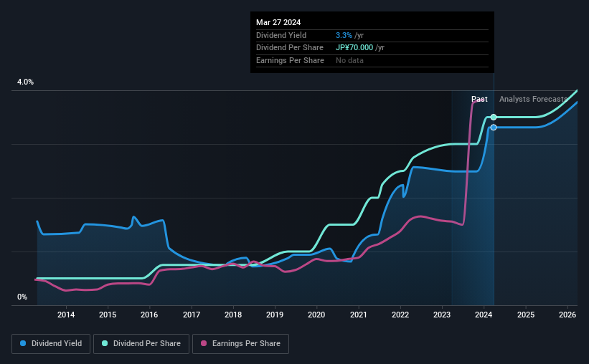Click the Earnings Per Share tooltip row label
This screenshot has width=589, height=364.
[290, 60]
